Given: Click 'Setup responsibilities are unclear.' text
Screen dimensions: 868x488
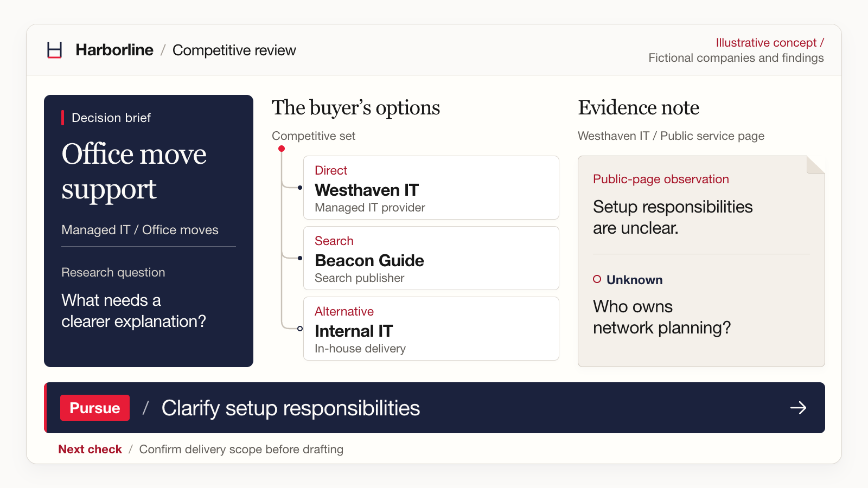Looking at the screenshot, I should coord(673,217).
